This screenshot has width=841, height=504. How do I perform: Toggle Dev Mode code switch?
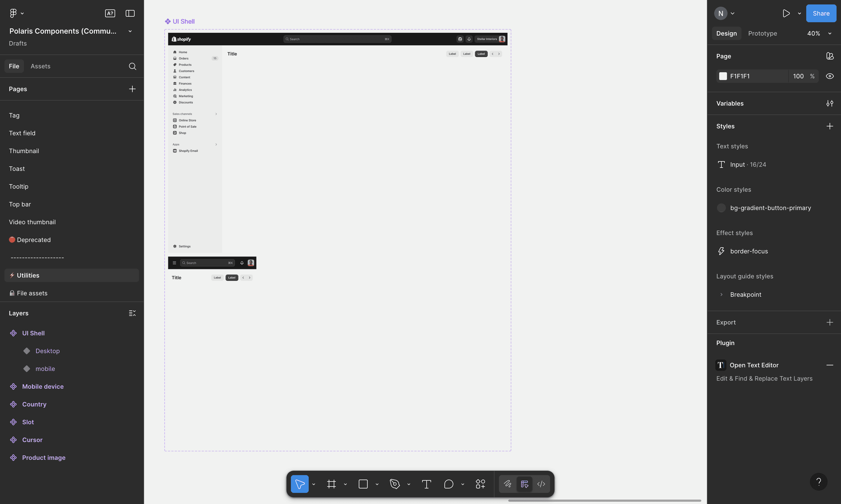(541, 484)
